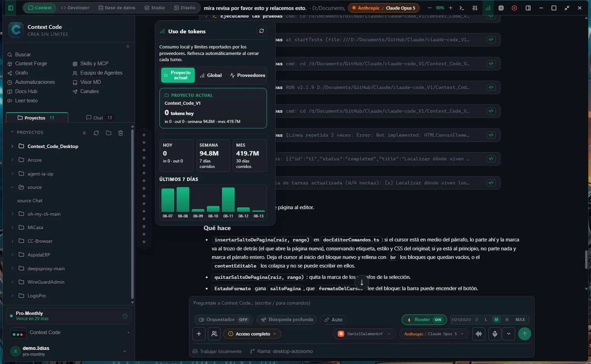Click the Rama: desktop-autonomo branch label
This screenshot has height=364, width=591.
click(281, 351)
